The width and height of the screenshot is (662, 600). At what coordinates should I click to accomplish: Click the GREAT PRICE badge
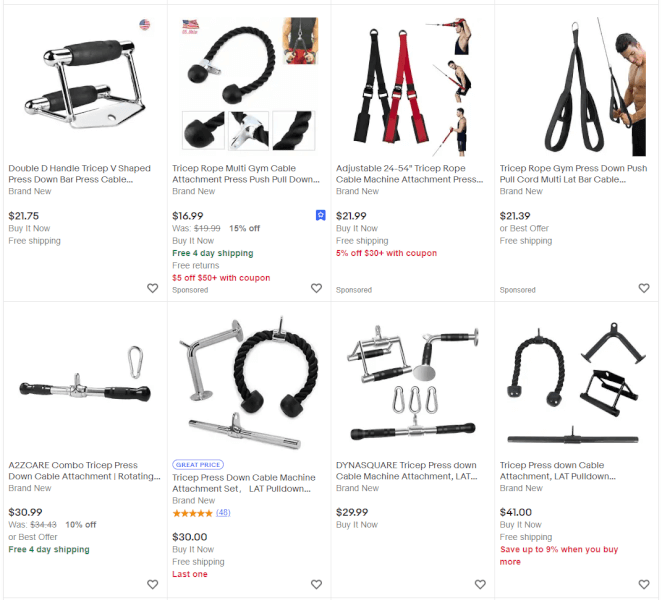coord(198,464)
